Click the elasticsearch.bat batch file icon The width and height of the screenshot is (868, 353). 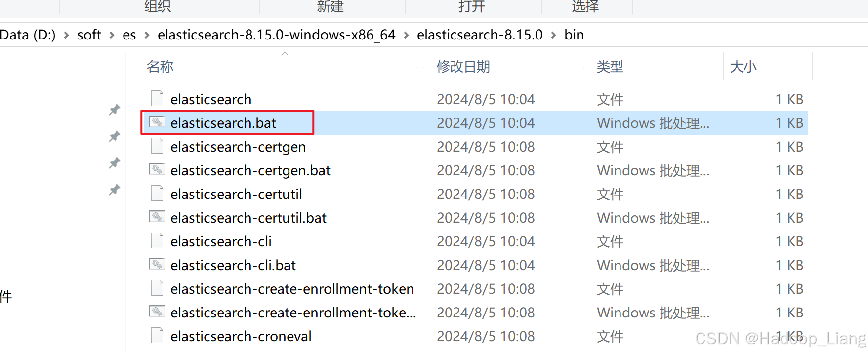click(157, 121)
